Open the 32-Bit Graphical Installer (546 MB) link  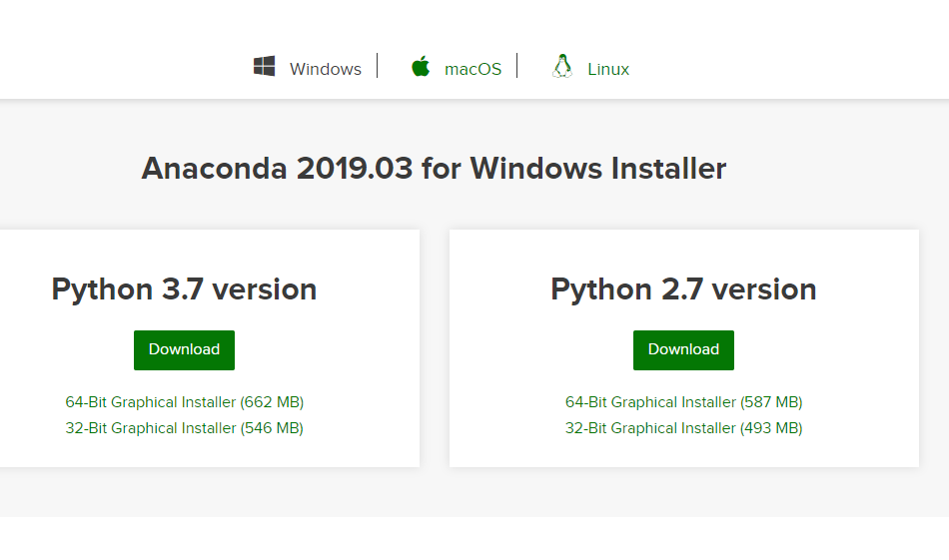(x=185, y=428)
